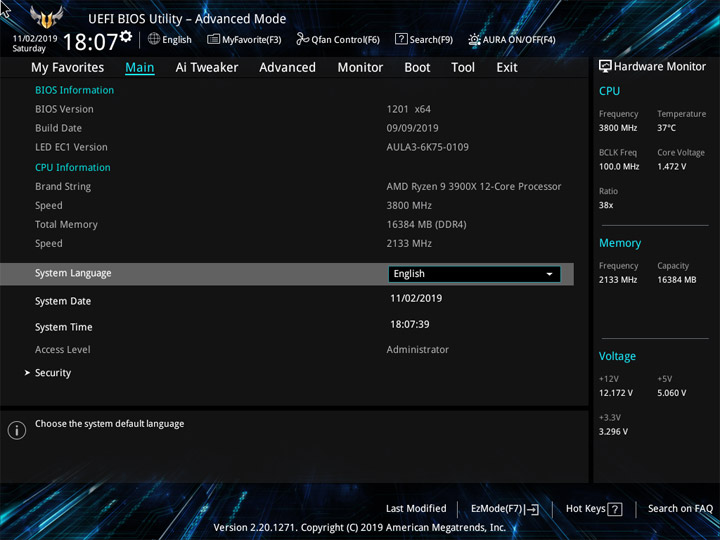Click LED EC1 Version AULA3-6K75-0109

(x=428, y=147)
